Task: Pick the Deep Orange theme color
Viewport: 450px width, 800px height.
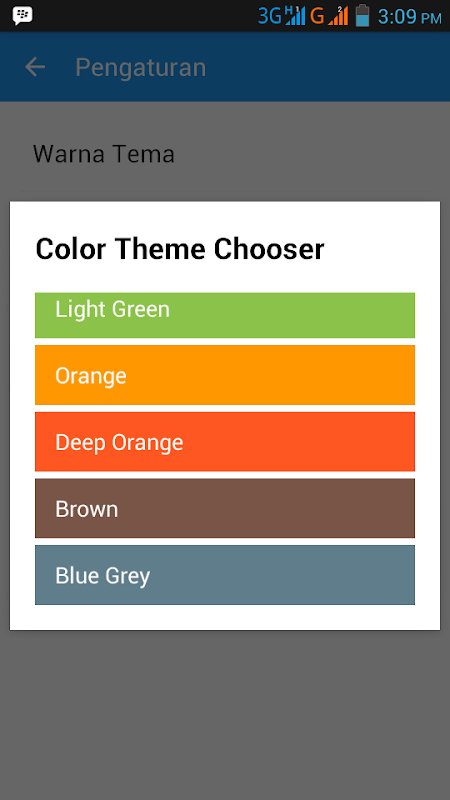Action: 224,442
